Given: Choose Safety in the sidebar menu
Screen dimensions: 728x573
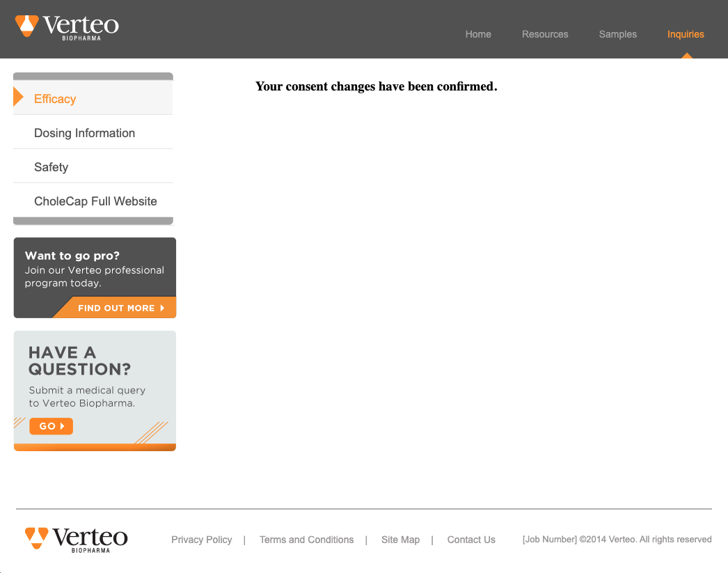Looking at the screenshot, I should click(51, 167).
